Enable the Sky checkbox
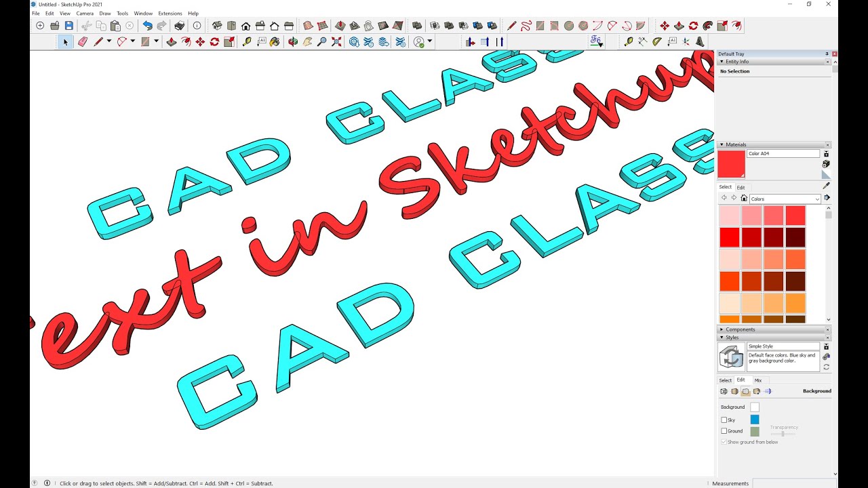The image size is (868, 488). click(724, 420)
